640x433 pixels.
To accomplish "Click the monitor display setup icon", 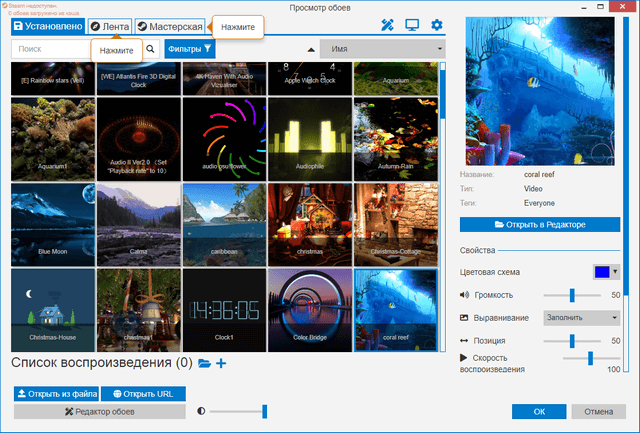I will [412, 25].
